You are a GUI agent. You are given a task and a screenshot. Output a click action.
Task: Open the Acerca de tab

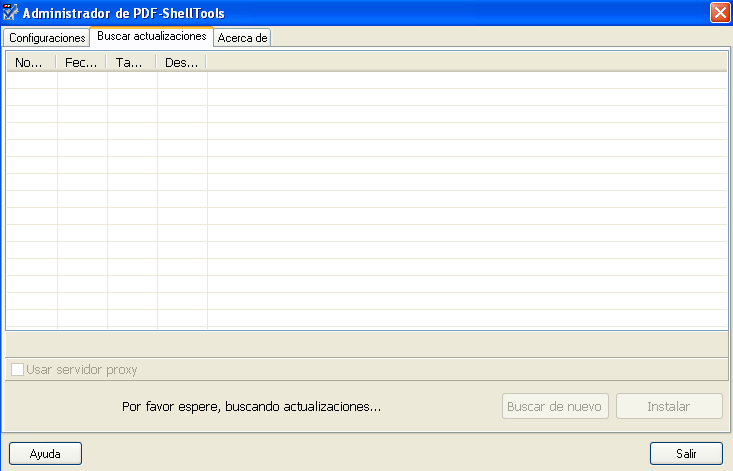pos(242,38)
